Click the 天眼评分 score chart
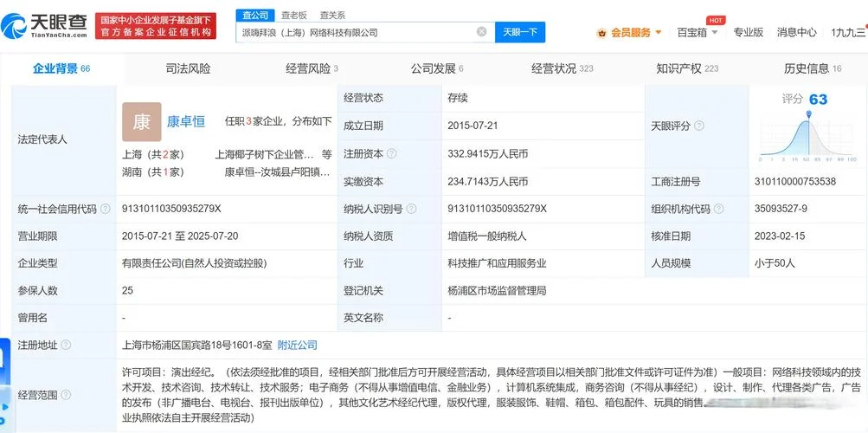 coord(808,136)
